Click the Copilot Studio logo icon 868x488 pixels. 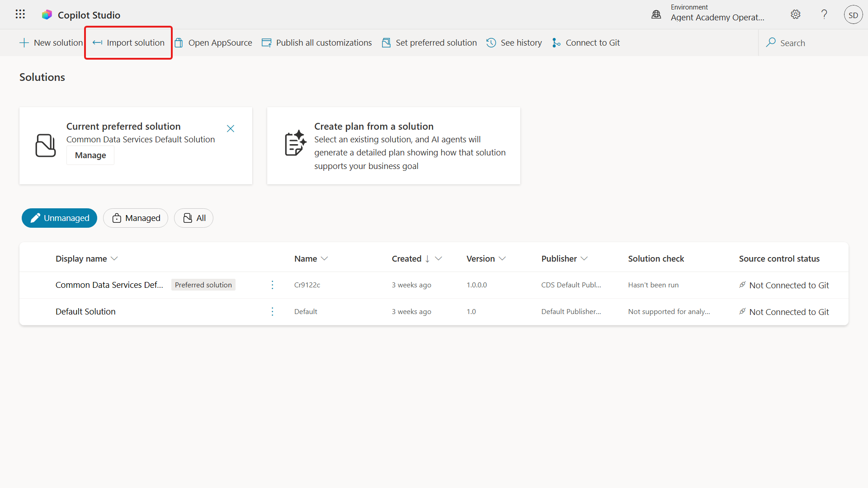click(47, 15)
